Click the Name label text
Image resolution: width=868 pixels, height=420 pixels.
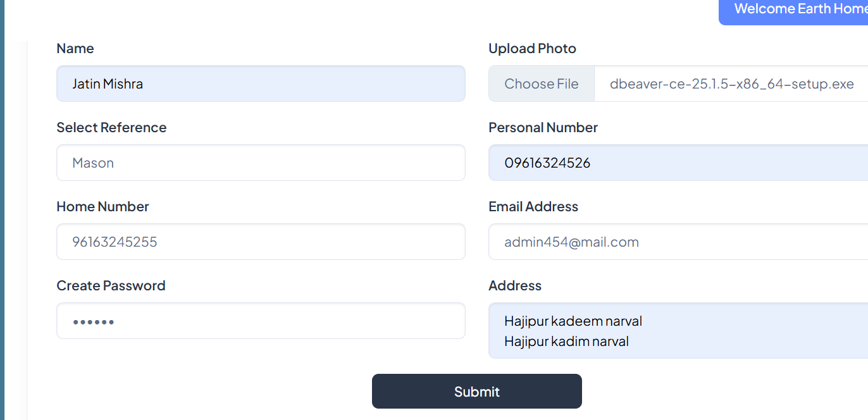pos(75,49)
